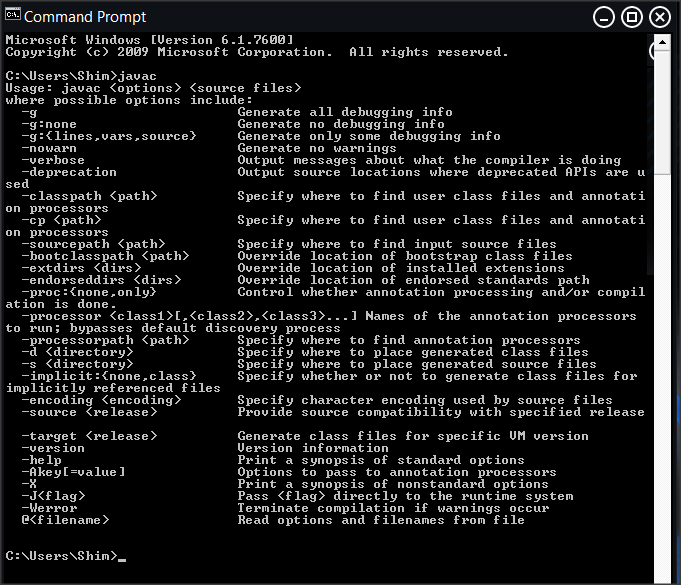Click the '@<filename>' option text

tap(65, 520)
